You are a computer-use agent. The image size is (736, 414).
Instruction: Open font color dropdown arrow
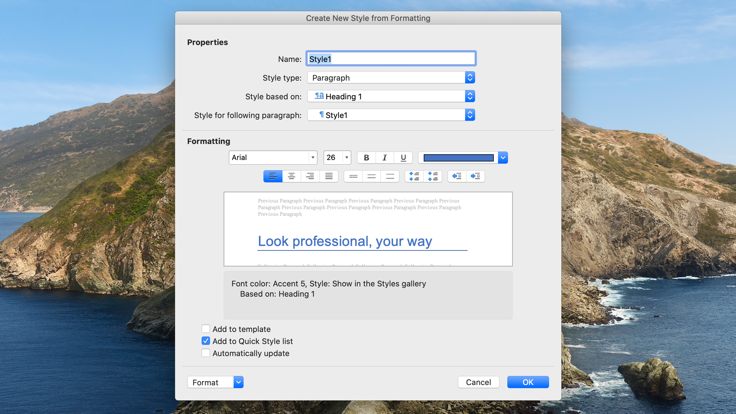503,158
